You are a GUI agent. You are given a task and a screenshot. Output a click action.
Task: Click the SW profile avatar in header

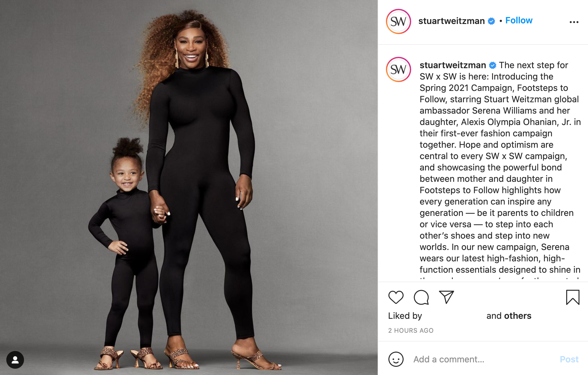399,21
